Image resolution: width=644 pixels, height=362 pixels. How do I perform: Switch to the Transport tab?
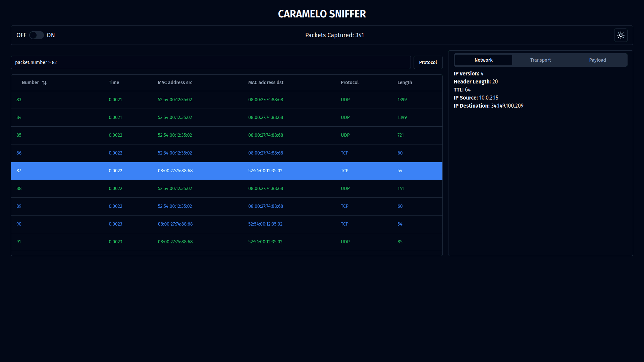pyautogui.click(x=540, y=60)
